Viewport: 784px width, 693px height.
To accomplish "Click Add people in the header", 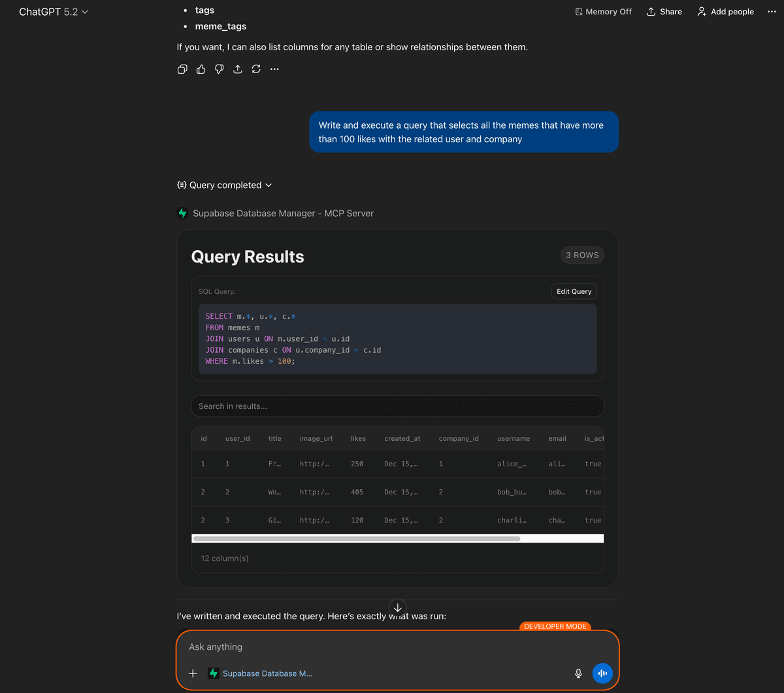I will [x=725, y=11].
